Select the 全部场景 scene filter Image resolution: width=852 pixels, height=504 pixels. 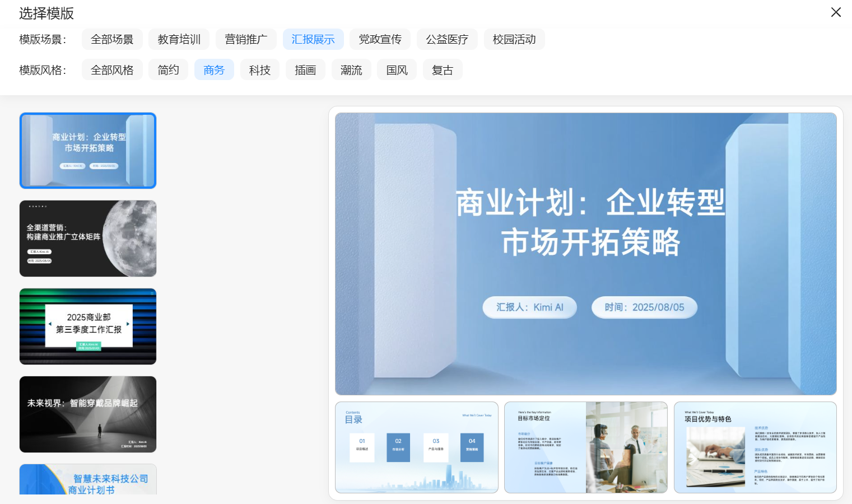click(112, 39)
